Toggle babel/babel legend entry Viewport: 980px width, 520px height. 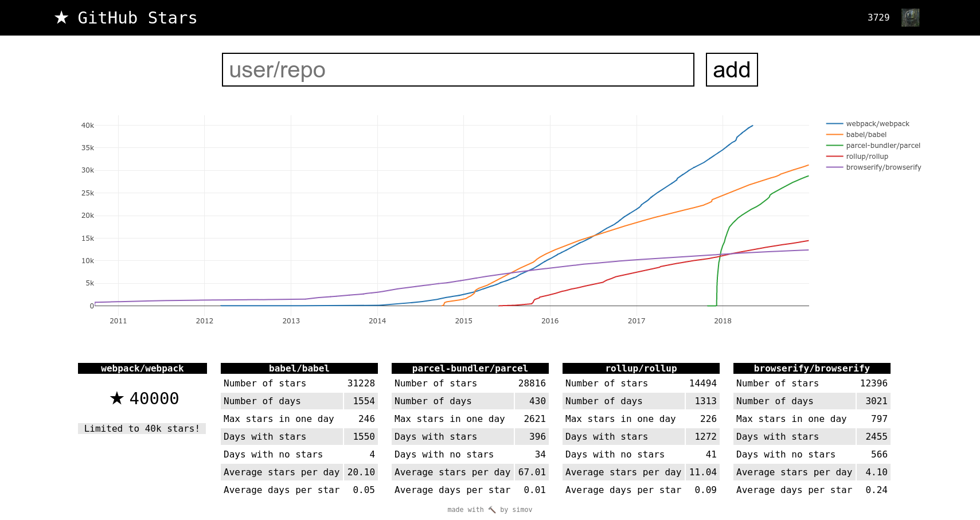pyautogui.click(x=856, y=135)
